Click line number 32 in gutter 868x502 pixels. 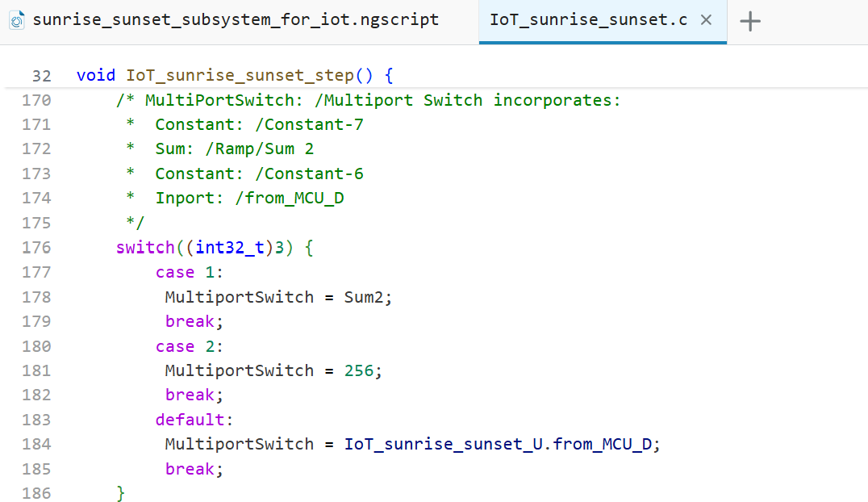tap(42, 76)
